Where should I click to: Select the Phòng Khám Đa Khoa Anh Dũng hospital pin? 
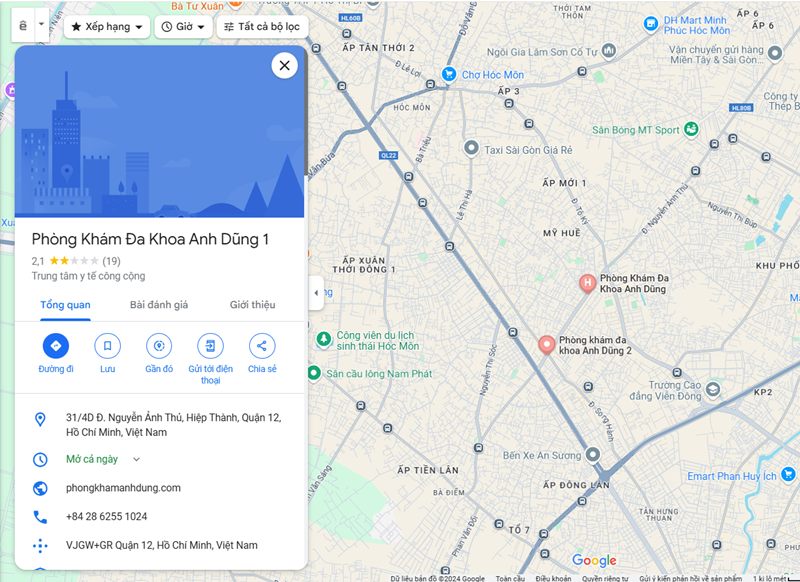[x=587, y=283]
